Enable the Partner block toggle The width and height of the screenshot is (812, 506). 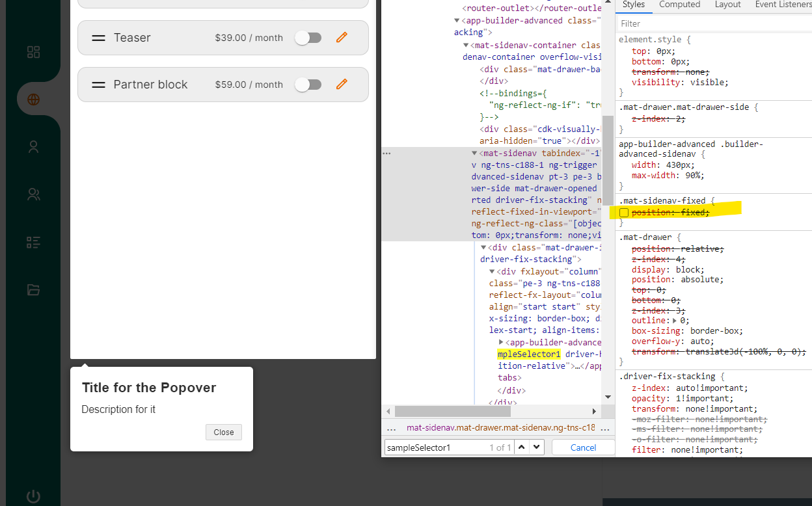[308, 85]
